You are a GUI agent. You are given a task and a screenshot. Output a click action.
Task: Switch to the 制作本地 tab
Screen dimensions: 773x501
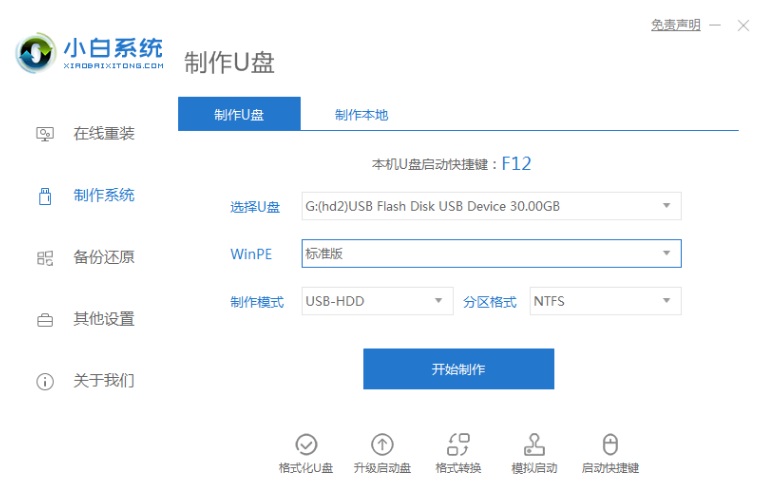point(361,115)
